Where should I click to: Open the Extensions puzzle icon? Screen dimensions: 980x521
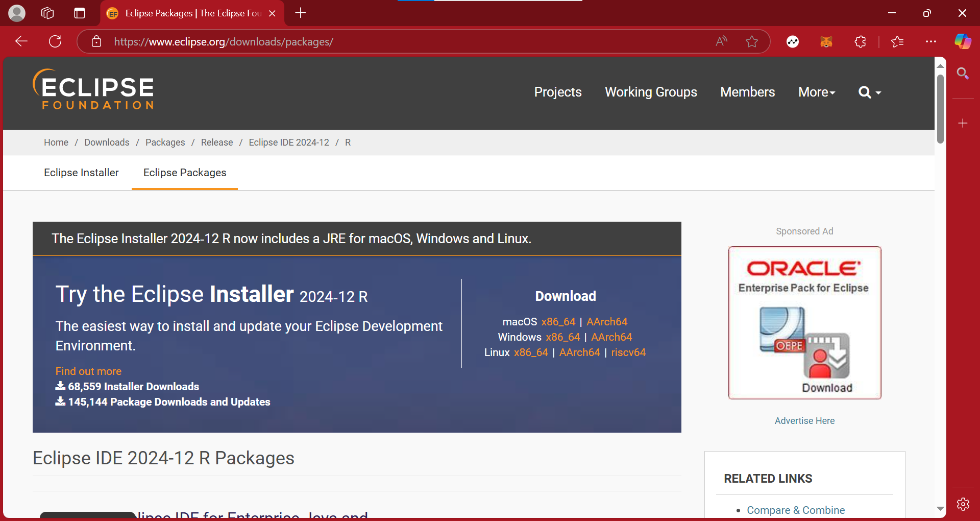click(x=861, y=42)
